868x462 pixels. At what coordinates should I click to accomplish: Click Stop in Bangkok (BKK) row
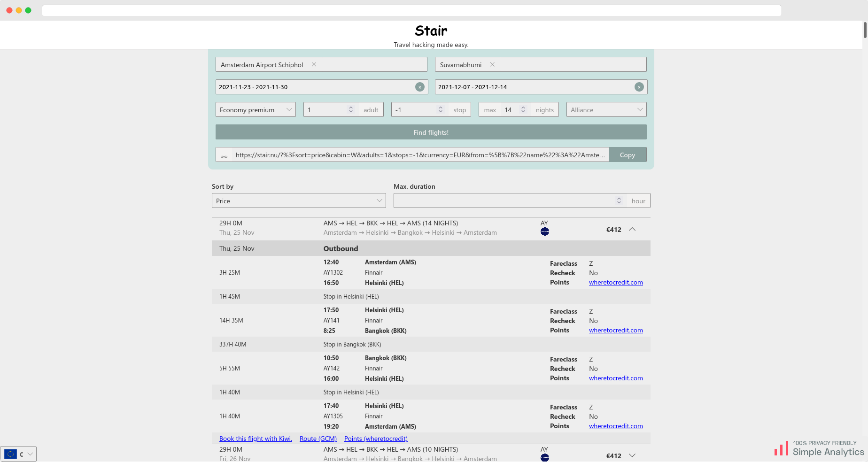431,344
